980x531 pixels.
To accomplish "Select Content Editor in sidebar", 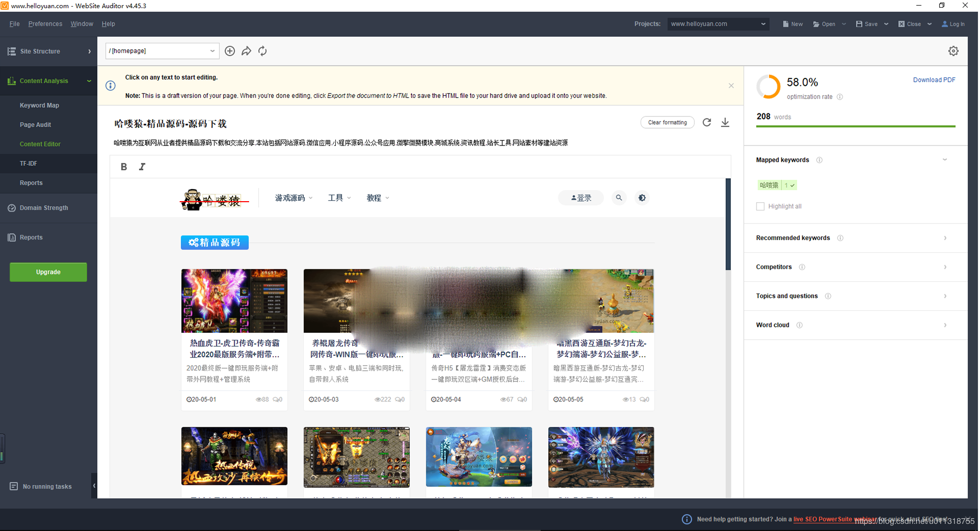I will point(40,144).
